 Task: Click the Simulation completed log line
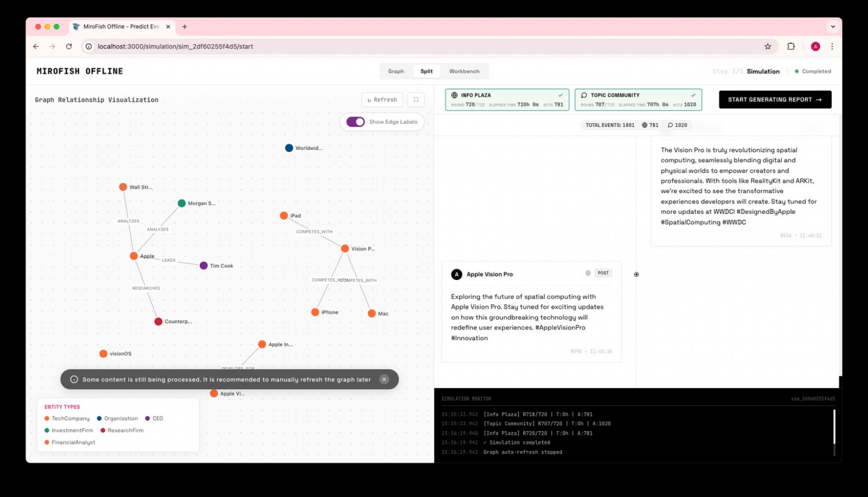click(517, 443)
